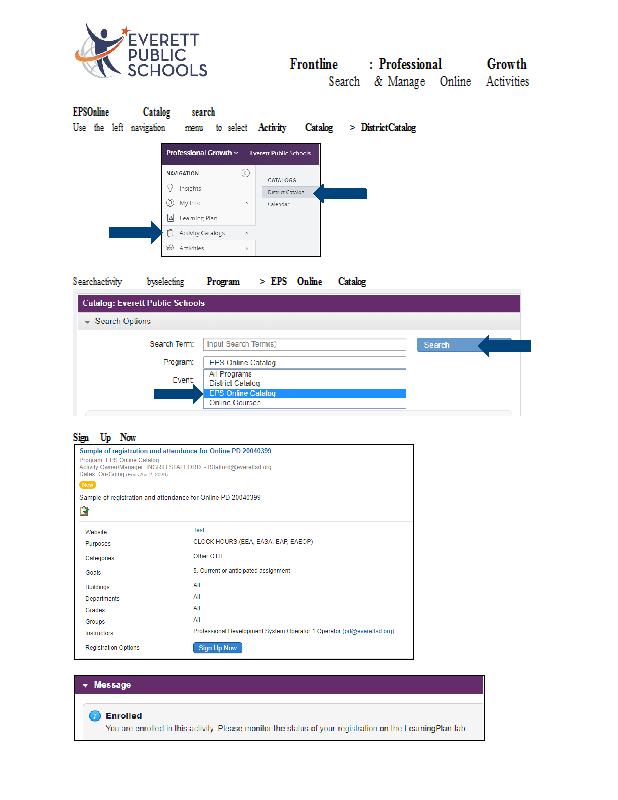Image resolution: width=618 pixels, height=800 pixels.
Task: Select District Catalog in Program list
Action: coord(234,383)
